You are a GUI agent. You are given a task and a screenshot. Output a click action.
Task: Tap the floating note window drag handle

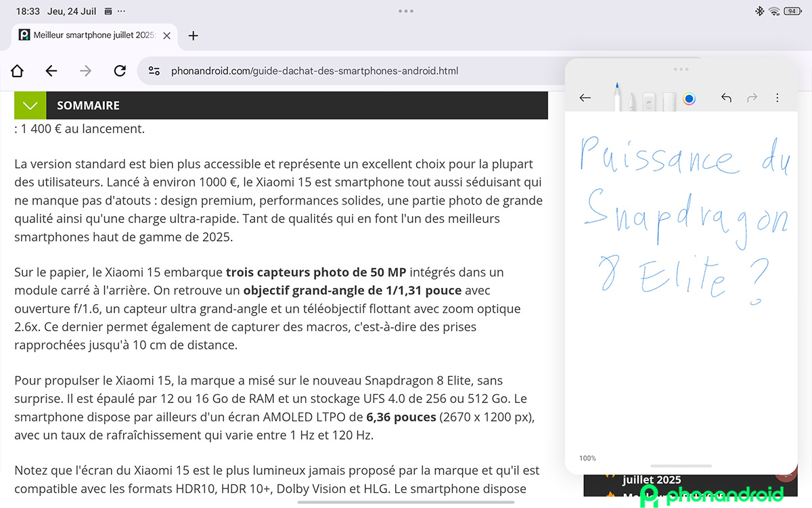click(681, 69)
